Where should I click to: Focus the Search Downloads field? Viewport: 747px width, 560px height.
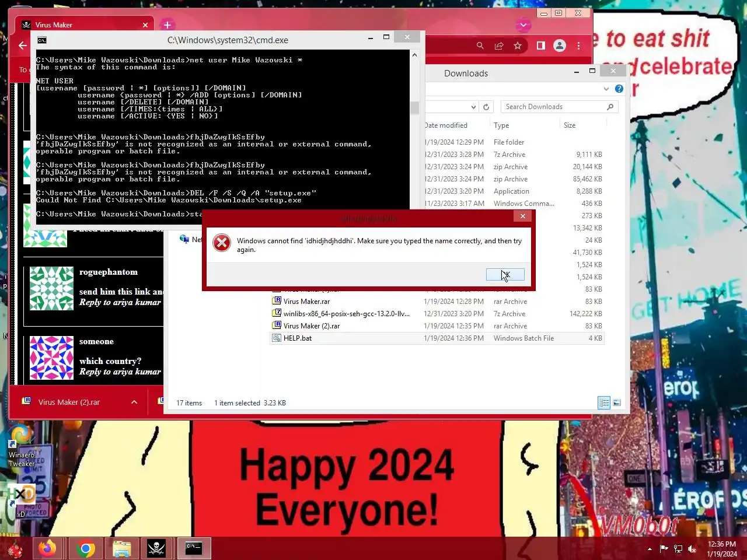click(x=554, y=107)
